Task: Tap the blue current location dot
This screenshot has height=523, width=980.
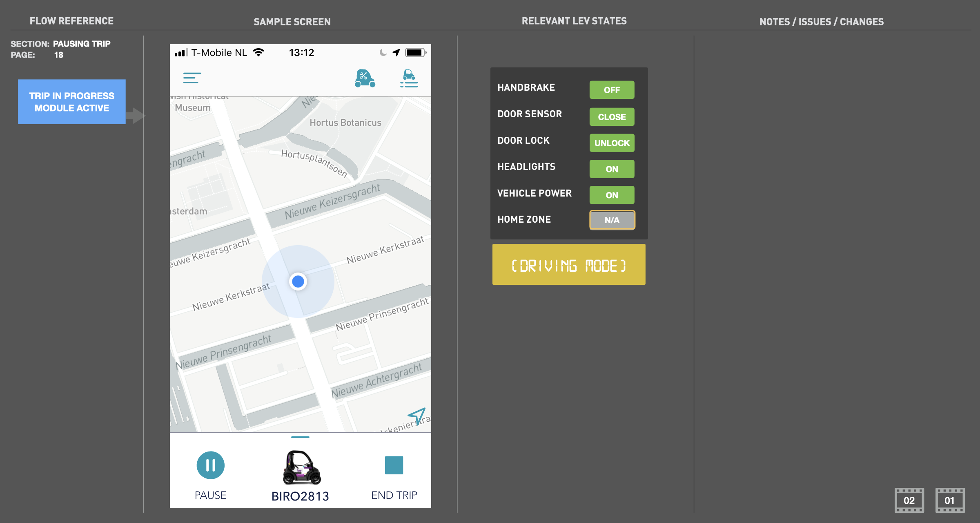Action: tap(298, 282)
